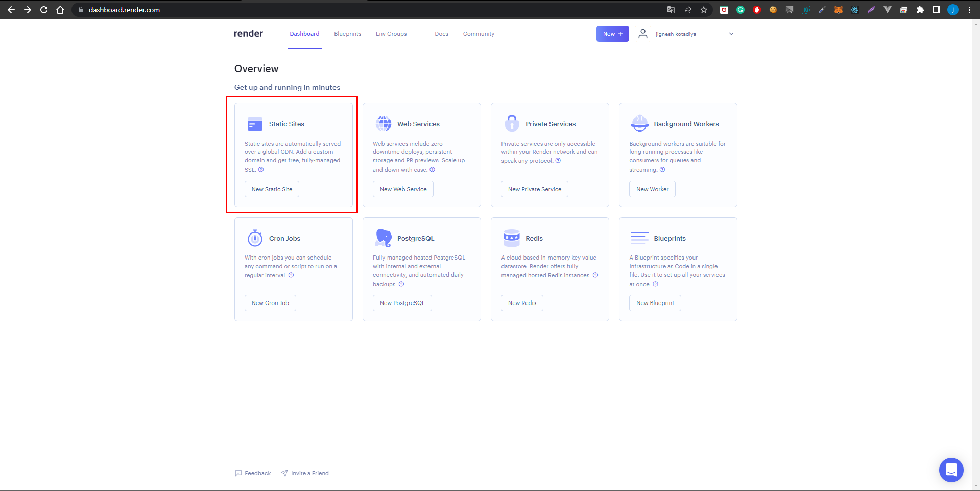The width and height of the screenshot is (980, 491).
Task: Click the Cron Jobs clock icon
Action: click(x=255, y=238)
